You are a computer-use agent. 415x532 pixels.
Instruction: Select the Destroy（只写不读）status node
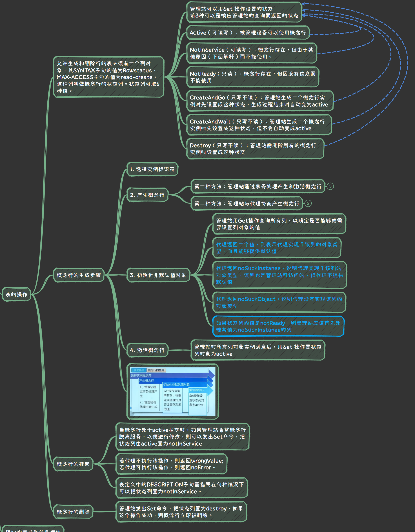click(x=255, y=149)
